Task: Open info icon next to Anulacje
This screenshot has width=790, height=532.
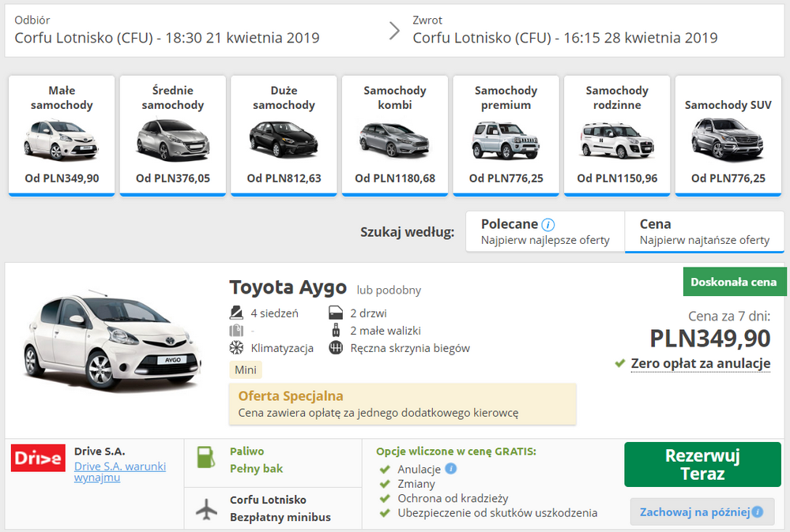Action: (x=451, y=469)
